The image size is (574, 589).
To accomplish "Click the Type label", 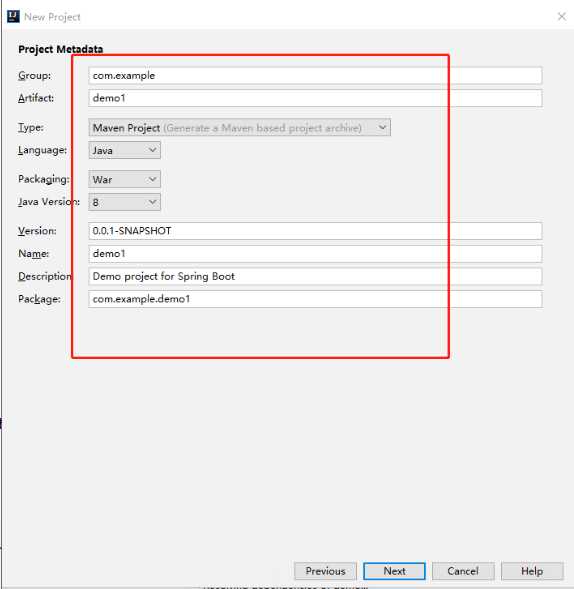I will [x=31, y=127].
